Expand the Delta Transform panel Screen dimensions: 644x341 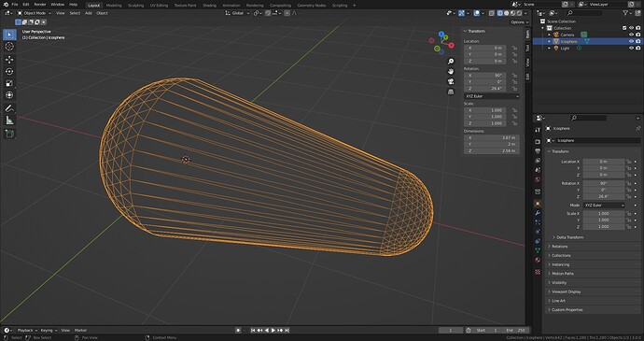pos(569,237)
